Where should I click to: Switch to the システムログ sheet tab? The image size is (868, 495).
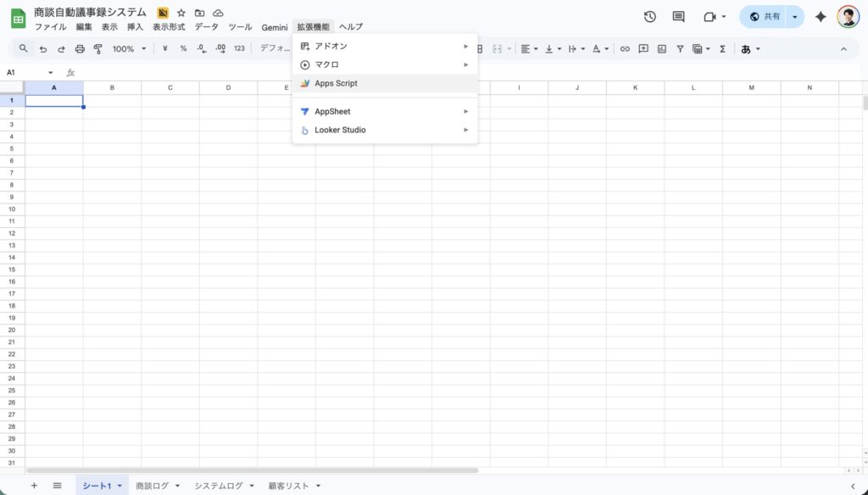219,486
